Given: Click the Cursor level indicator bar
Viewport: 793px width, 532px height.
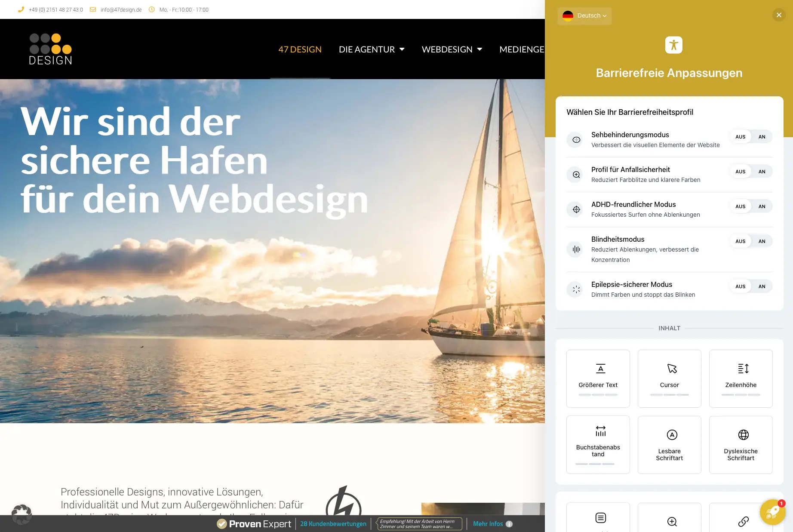Looking at the screenshot, I should coord(669,395).
